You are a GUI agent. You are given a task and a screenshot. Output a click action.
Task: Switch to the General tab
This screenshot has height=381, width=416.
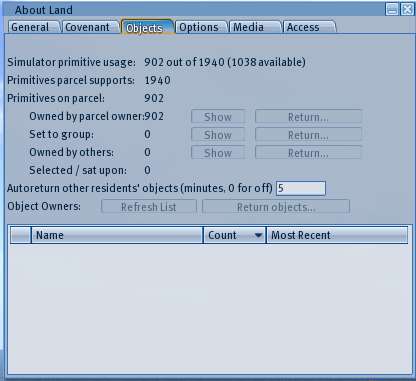[x=34, y=27]
